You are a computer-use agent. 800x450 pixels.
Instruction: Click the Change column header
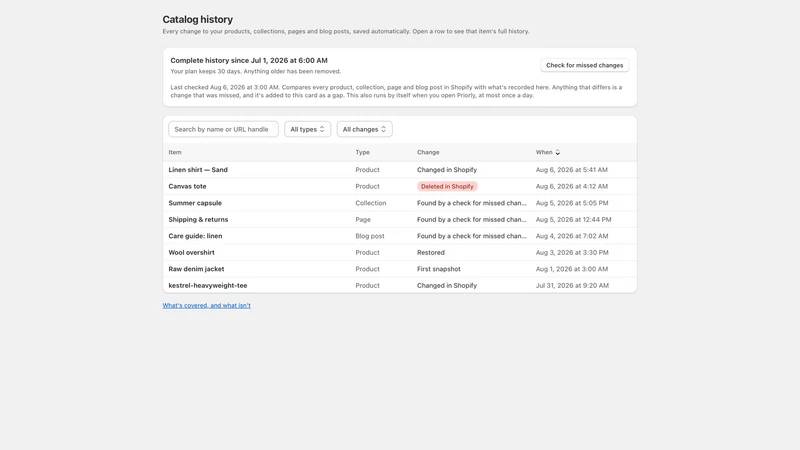click(x=428, y=153)
